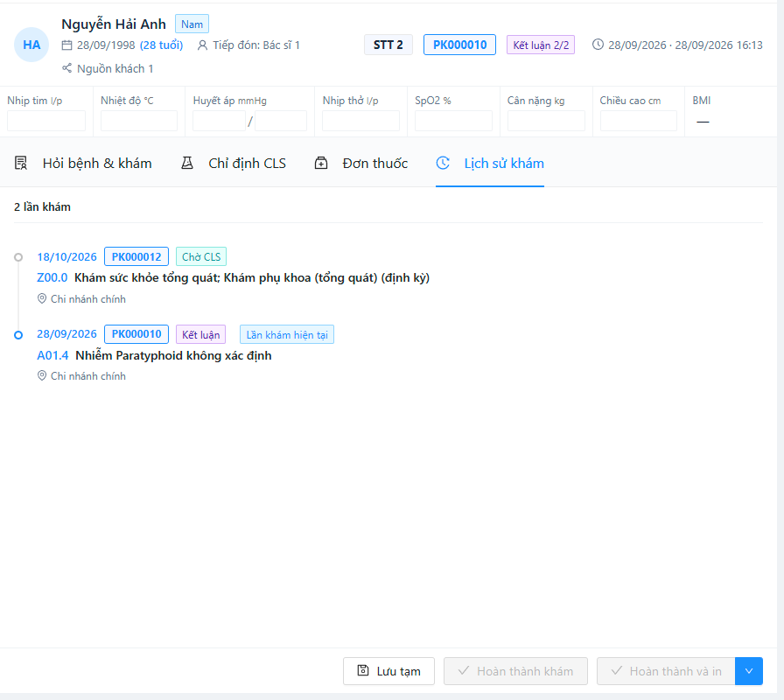Open the Hỏi bệnh & khám tab
Screen dimensions: 784x700
(x=83, y=164)
